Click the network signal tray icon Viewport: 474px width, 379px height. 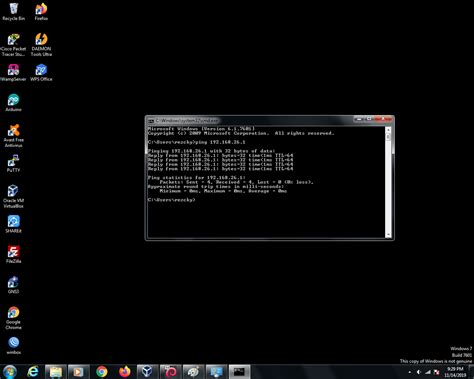point(428,372)
